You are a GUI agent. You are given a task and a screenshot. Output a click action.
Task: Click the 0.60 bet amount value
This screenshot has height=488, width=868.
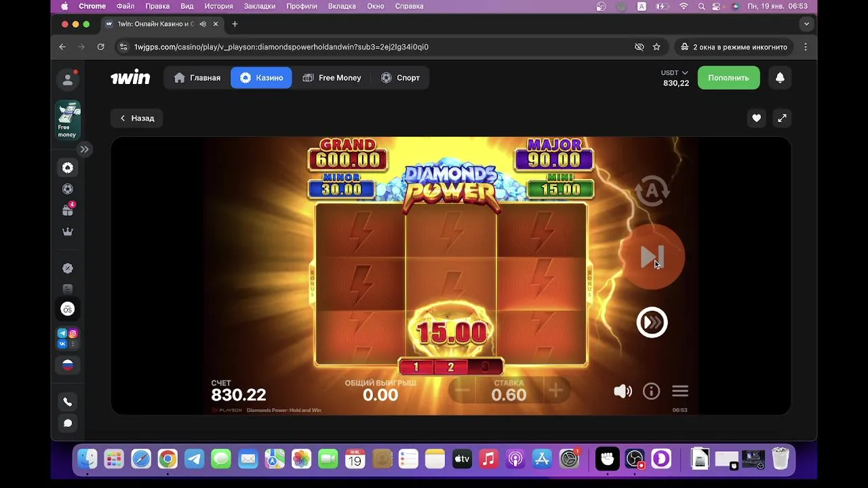[x=509, y=395]
